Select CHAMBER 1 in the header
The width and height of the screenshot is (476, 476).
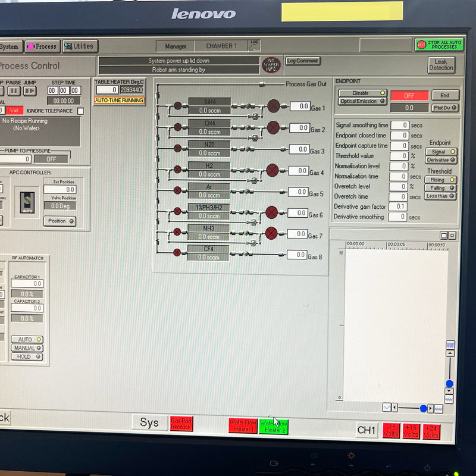tap(221, 46)
